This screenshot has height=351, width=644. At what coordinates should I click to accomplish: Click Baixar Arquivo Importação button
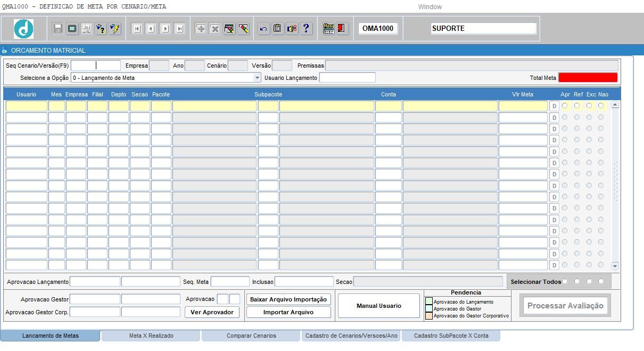288,299
